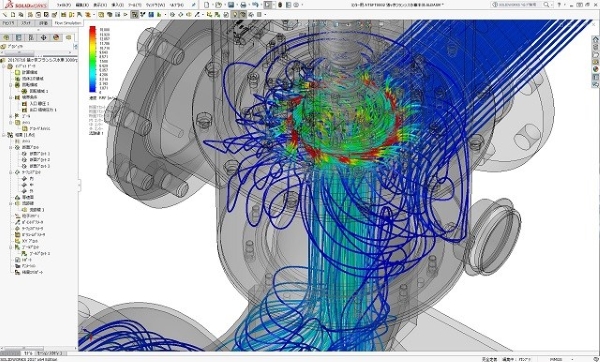Click the Undo arrow icon
Viewport: 600px width, 362px height.
(x=255, y=5)
